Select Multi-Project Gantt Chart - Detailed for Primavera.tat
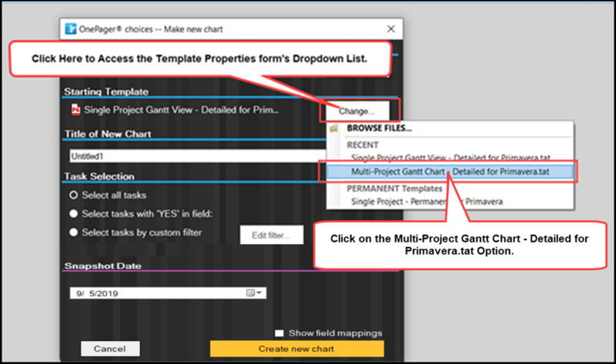Viewport: 616px width, 364px height. point(450,172)
